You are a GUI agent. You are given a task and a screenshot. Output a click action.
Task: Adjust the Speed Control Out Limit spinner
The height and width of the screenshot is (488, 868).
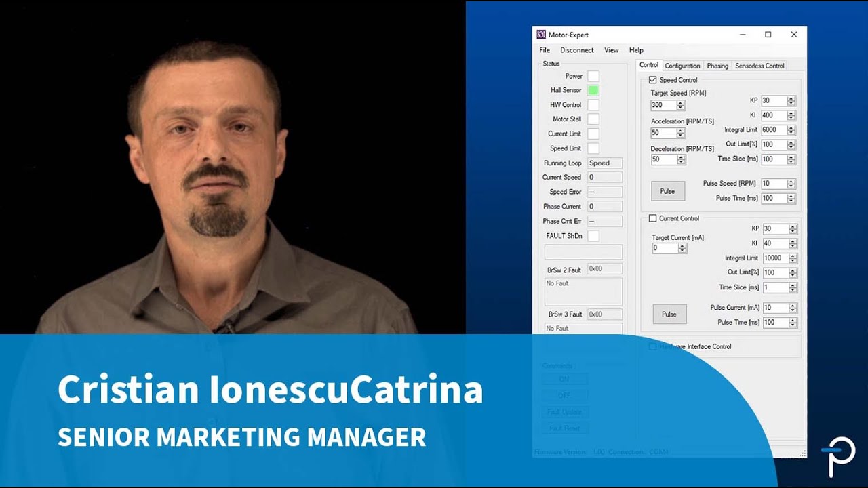pos(791,144)
